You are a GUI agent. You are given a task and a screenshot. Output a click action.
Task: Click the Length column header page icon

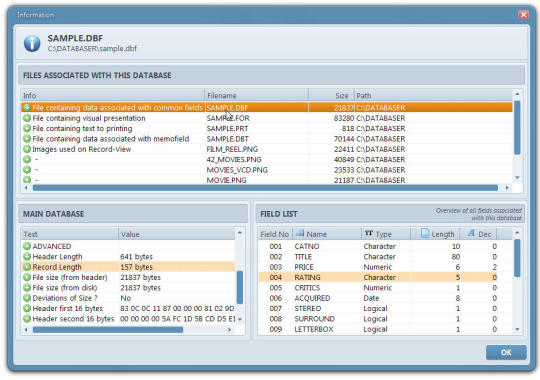(425, 233)
